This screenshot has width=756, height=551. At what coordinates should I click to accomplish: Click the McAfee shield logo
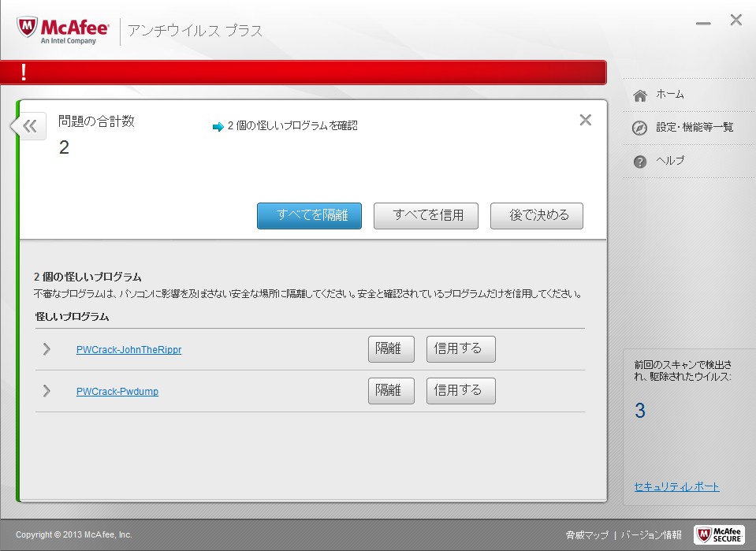coord(27,28)
